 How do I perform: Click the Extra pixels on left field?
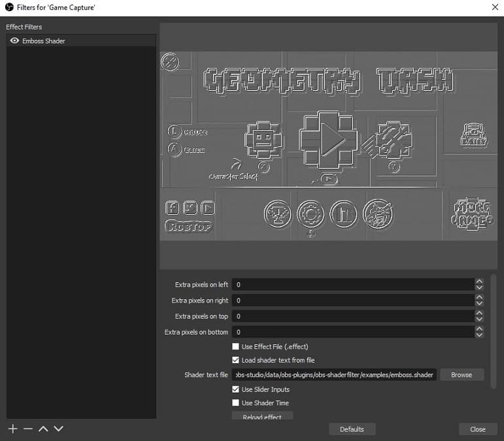(x=353, y=285)
